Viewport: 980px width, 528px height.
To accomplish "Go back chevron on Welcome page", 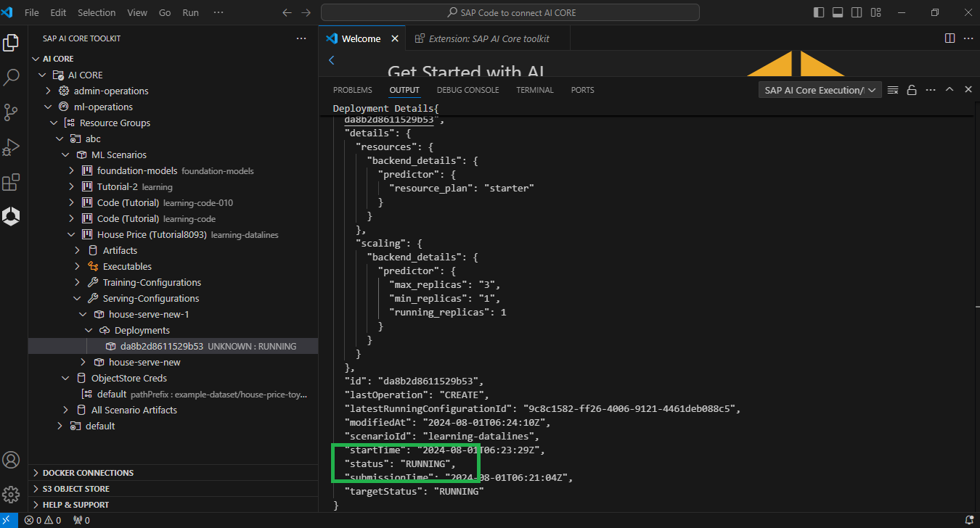I will click(x=332, y=61).
